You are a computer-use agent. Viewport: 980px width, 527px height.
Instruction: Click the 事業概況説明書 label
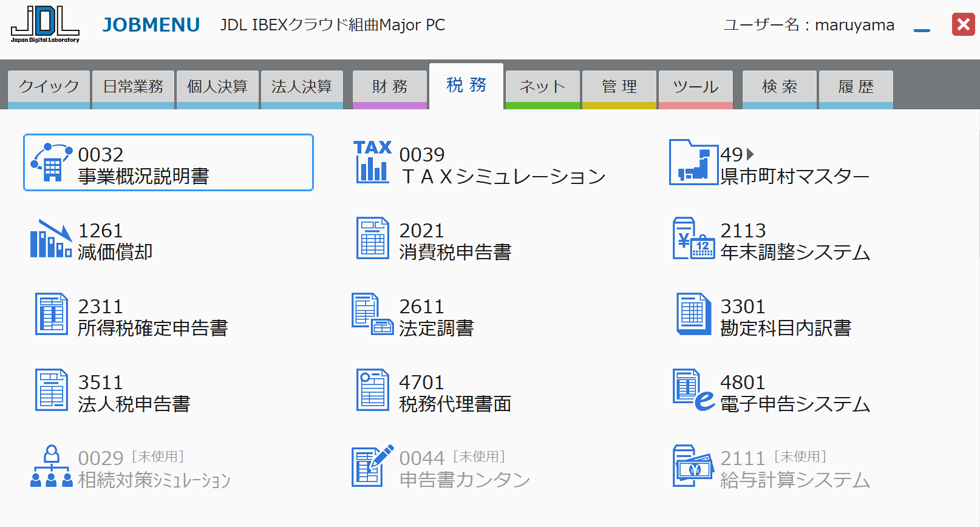[x=143, y=176]
